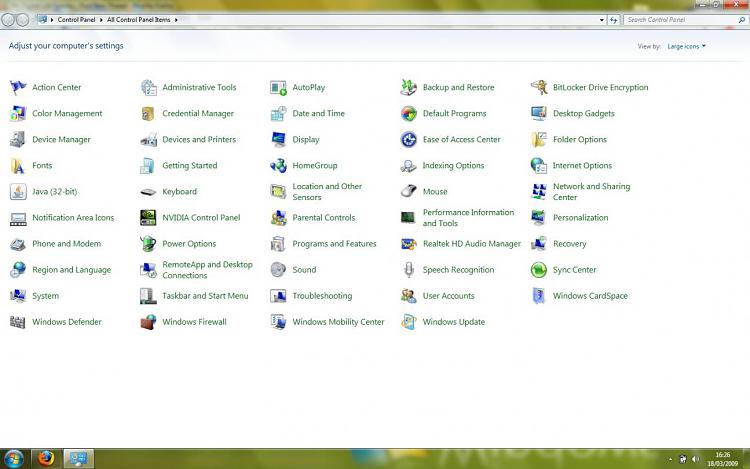This screenshot has height=469, width=750.
Task: Expand arrow after Control Panel breadcrumb
Action: click(101, 20)
